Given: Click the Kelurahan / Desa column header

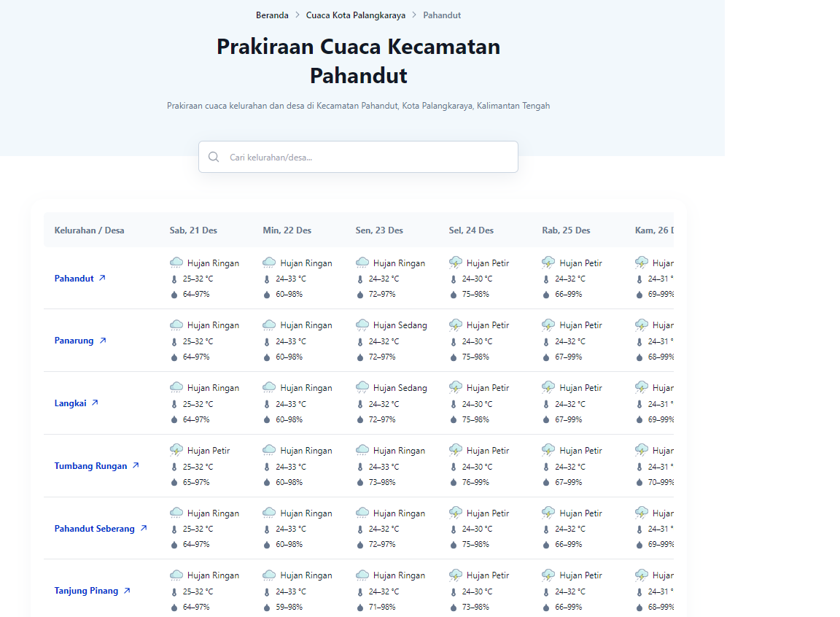Looking at the screenshot, I should click(89, 230).
